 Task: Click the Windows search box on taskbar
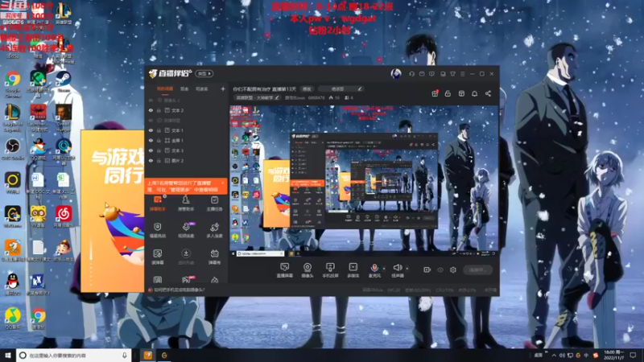click(x=74, y=355)
